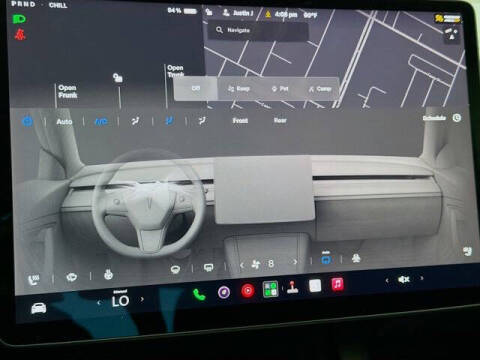
Task: Click the Navigate search field
Action: point(258,30)
